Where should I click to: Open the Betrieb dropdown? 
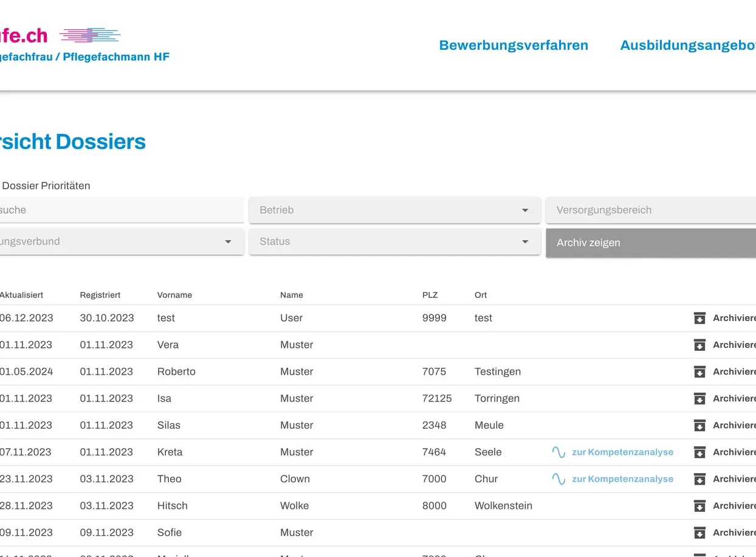395,210
